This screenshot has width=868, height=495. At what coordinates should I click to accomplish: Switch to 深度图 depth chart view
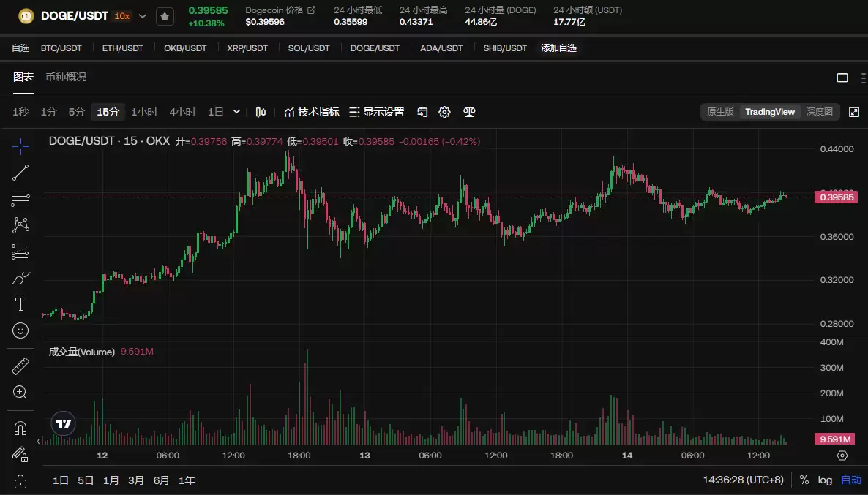[x=820, y=112]
